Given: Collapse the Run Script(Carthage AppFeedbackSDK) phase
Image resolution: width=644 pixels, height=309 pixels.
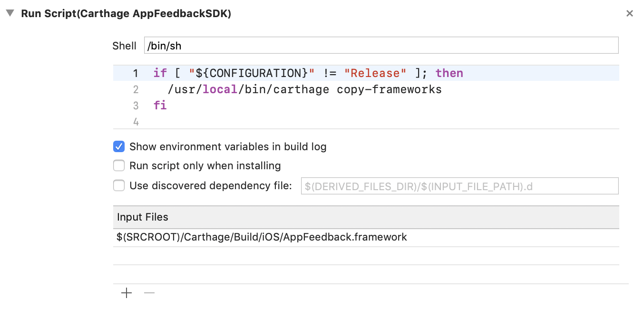Looking at the screenshot, I should tap(9, 13).
